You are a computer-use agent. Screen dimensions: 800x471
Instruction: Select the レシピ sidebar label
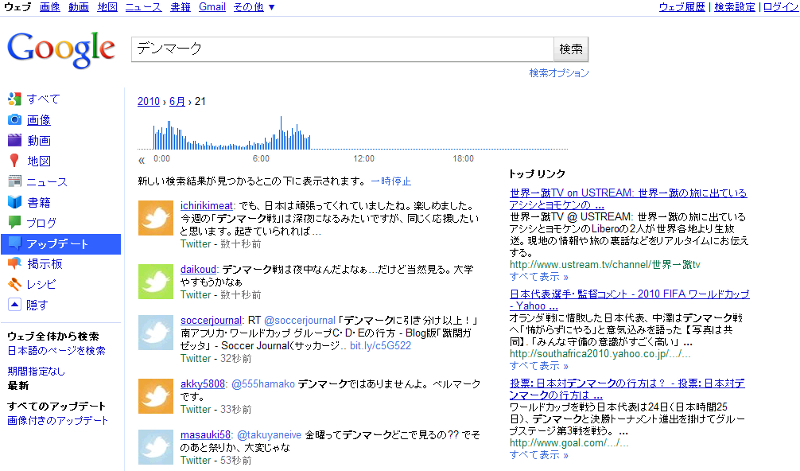41,284
